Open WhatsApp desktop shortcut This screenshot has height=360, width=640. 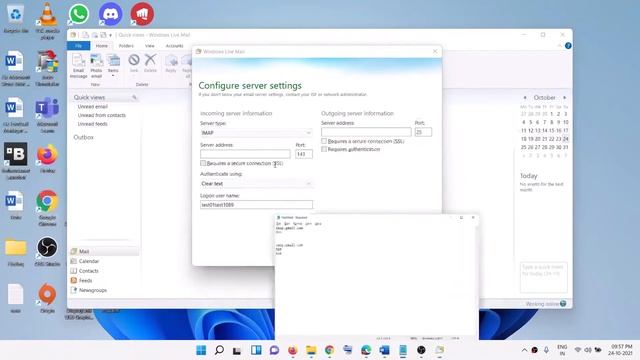pyautogui.click(x=79, y=14)
